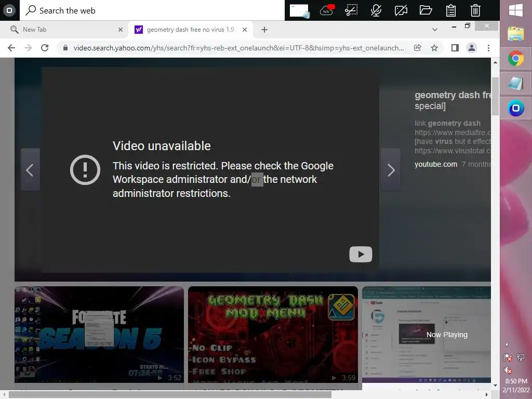This screenshot has width=532, height=399.
Task: Close the geometry dash search tab
Action: [x=245, y=30]
